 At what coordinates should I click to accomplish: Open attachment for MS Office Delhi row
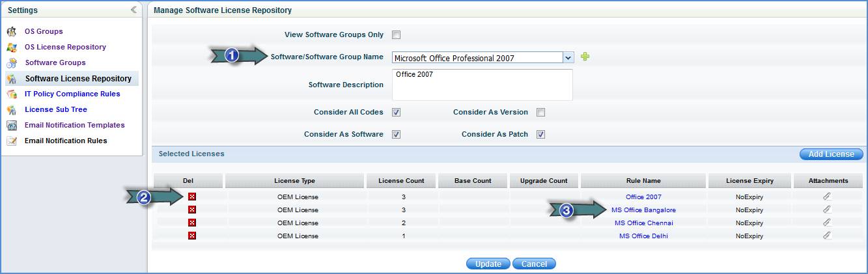click(x=827, y=235)
